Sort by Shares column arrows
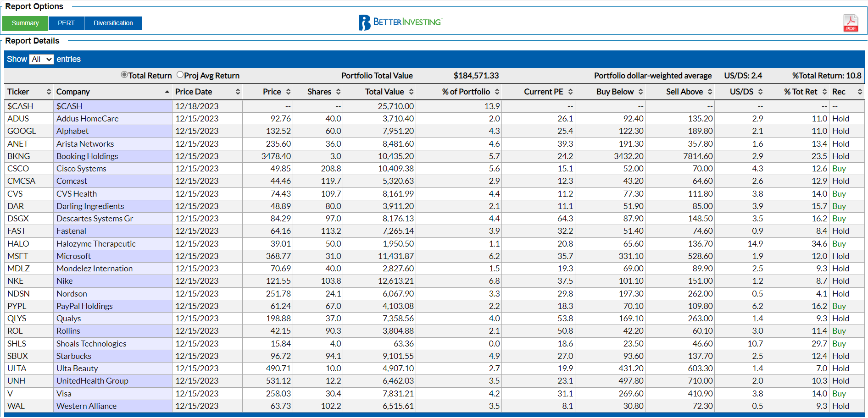 tap(338, 92)
